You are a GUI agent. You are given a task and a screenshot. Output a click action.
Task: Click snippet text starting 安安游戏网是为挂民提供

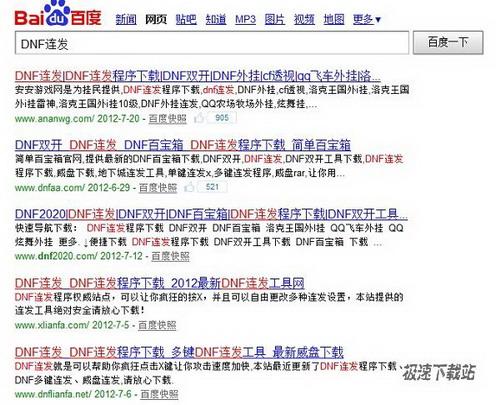[x=212, y=97]
